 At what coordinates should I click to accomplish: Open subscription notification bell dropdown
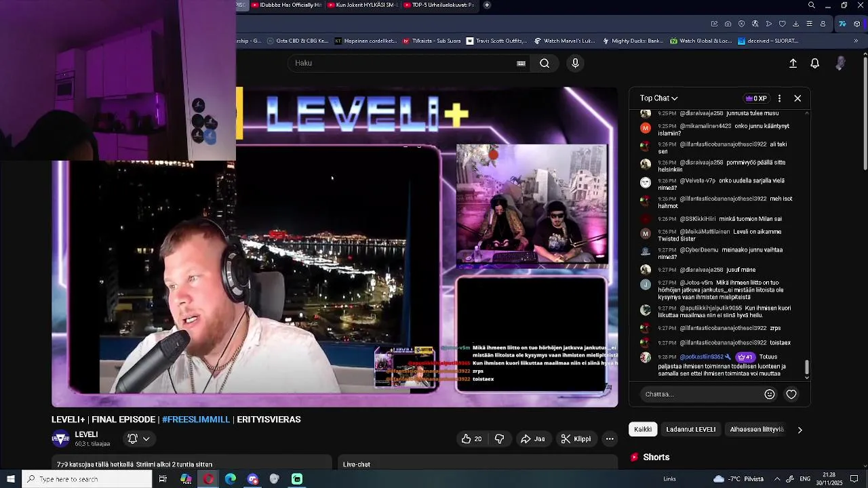138,439
